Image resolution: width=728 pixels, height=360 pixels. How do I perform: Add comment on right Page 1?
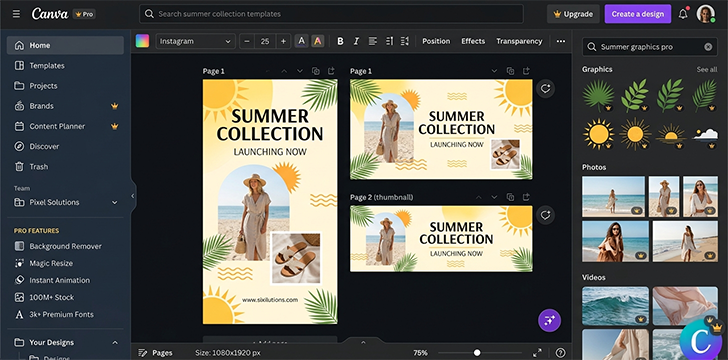(x=546, y=88)
